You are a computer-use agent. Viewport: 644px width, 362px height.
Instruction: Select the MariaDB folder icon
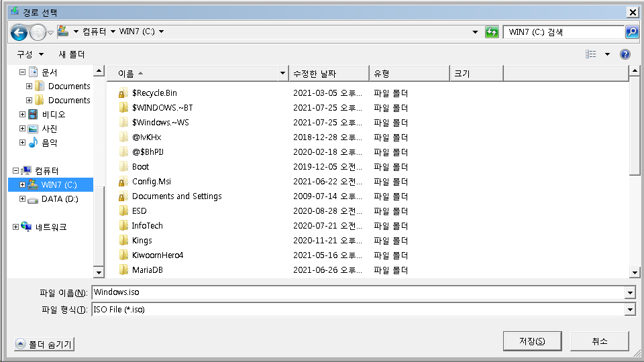click(x=123, y=270)
